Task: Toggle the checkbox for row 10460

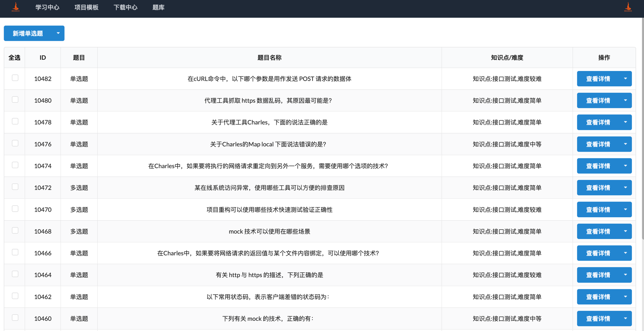Action: click(x=15, y=318)
